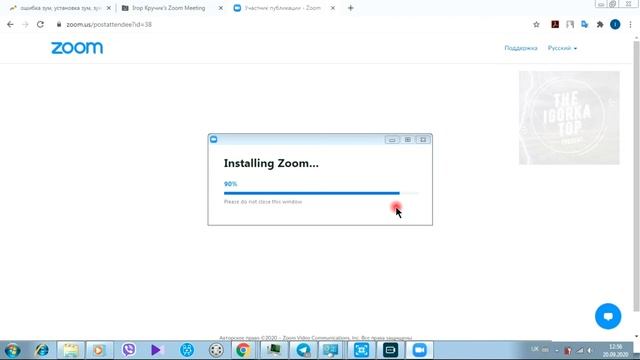The image size is (640, 360).
Task: Click the padlock site info icon
Action: point(59,24)
